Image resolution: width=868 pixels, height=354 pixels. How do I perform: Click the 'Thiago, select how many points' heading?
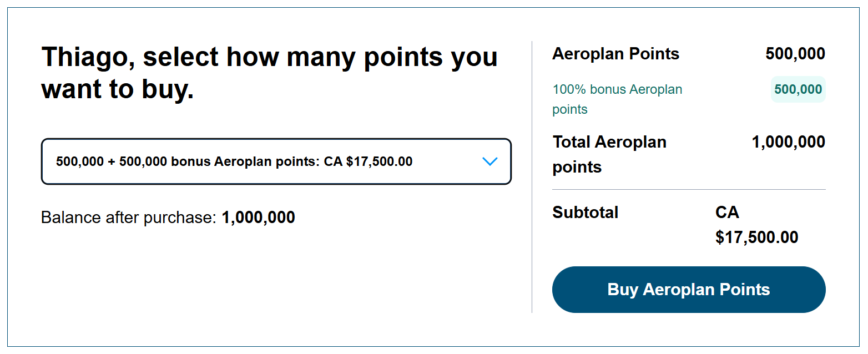coord(270,73)
